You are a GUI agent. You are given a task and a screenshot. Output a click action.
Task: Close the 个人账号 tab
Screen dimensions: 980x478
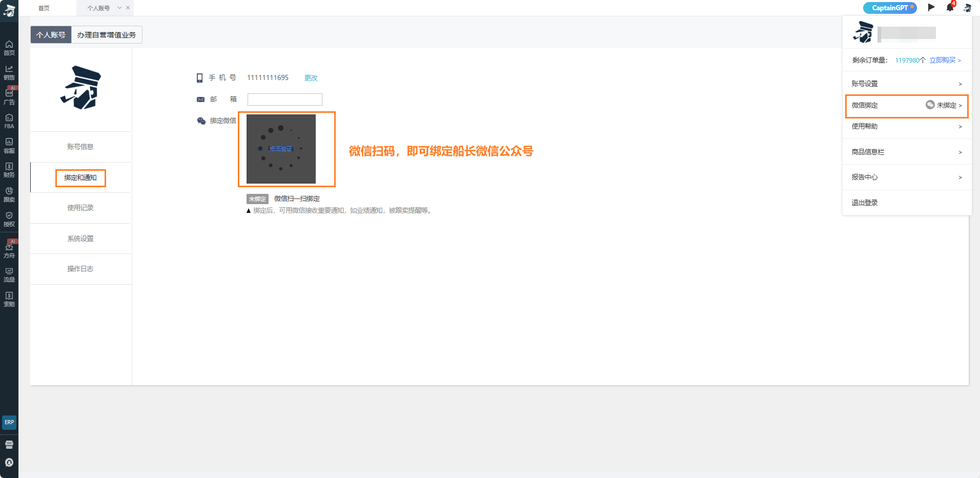click(128, 8)
